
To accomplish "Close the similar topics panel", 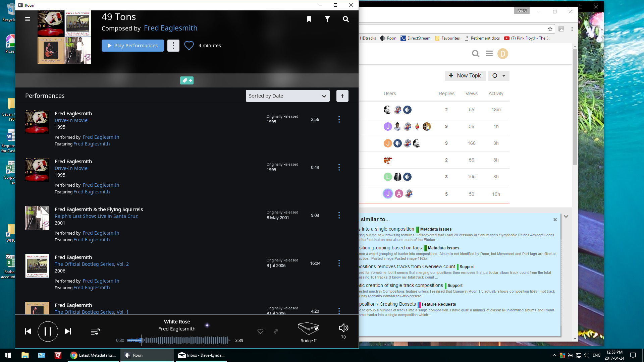I will pos(555,220).
